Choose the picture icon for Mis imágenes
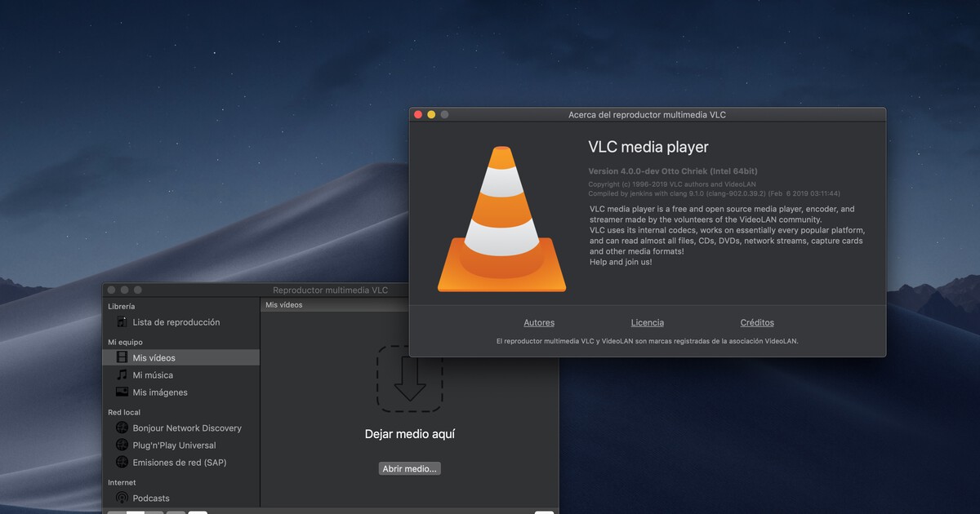 point(122,392)
